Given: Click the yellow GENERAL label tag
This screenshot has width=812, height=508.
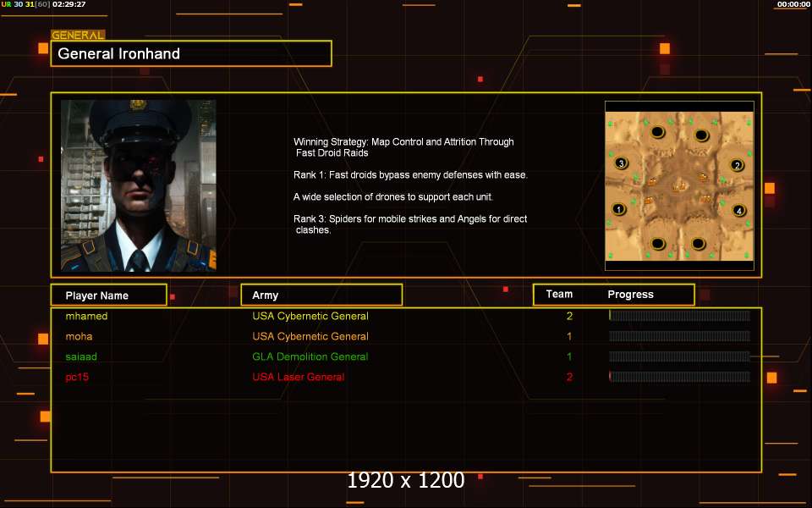Looking at the screenshot, I should coord(78,35).
